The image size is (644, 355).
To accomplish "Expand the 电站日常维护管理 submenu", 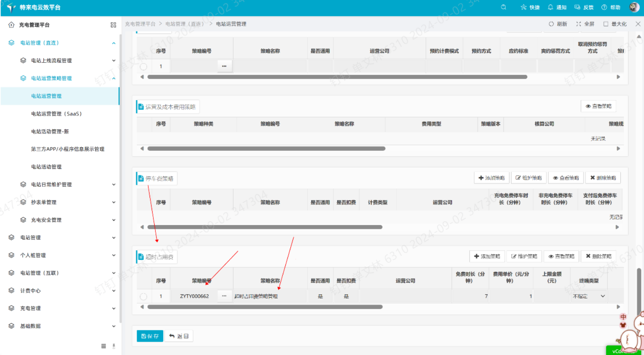I will pyautogui.click(x=51, y=184).
